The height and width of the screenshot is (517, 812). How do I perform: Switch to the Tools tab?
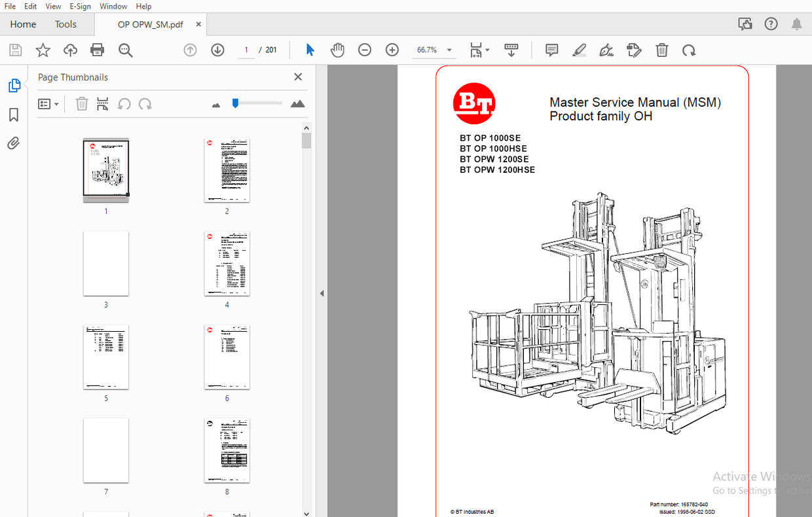click(65, 24)
